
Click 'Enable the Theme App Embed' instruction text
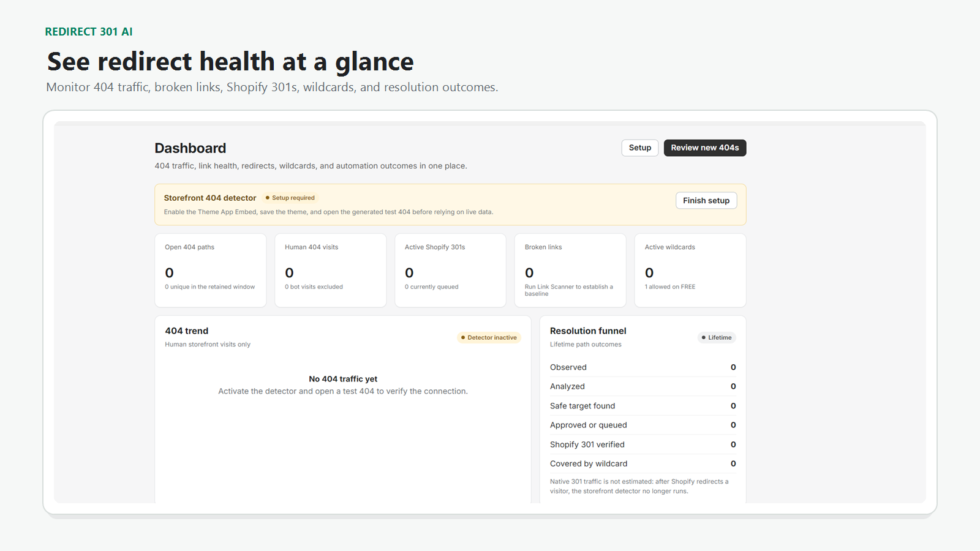328,212
